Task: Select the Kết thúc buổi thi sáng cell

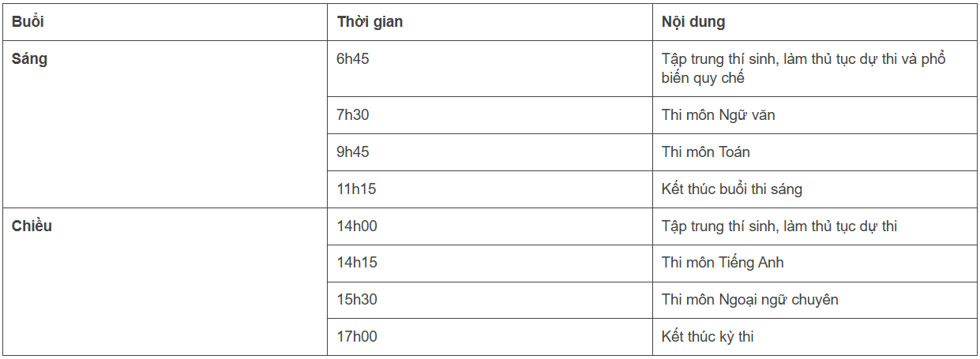Action: pos(732,189)
